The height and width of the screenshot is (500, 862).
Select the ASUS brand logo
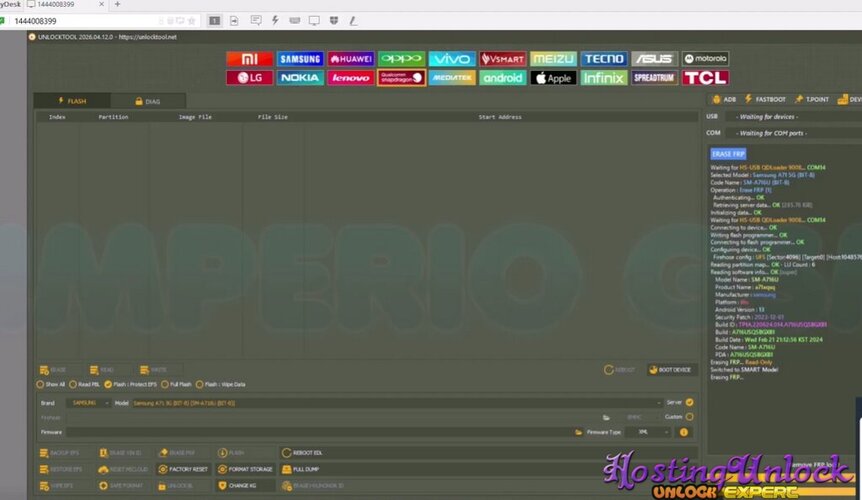coord(654,59)
